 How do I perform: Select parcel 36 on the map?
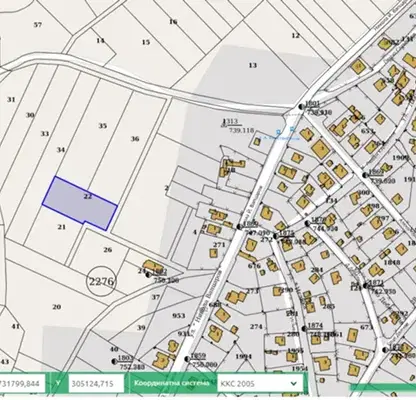pyautogui.click(x=135, y=139)
